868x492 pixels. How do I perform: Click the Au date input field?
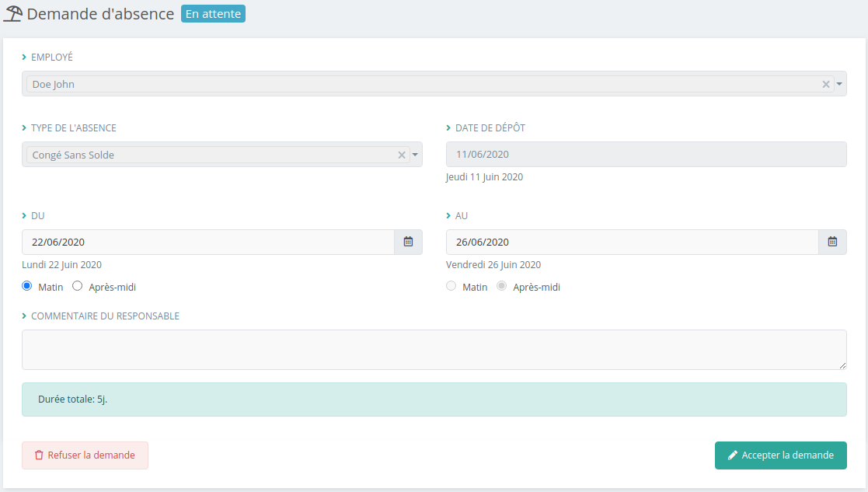pyautogui.click(x=632, y=242)
